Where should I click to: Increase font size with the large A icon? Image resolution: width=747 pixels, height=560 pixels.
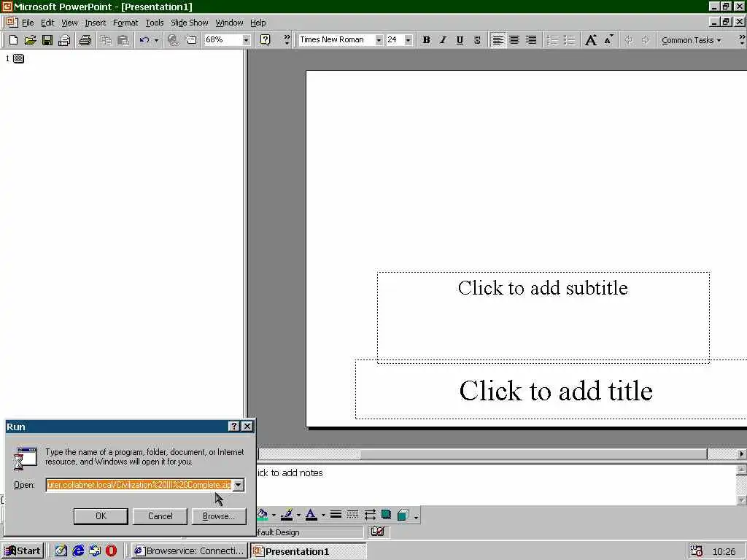point(591,40)
